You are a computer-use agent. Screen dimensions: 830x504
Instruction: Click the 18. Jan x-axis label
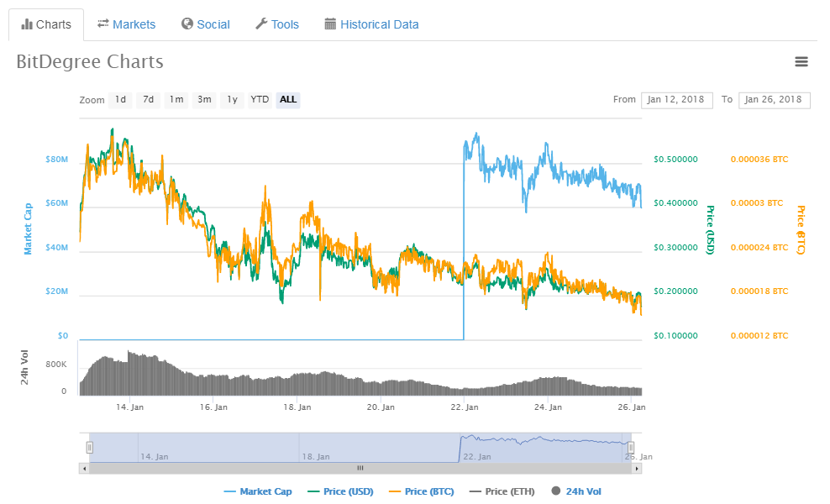297,407
